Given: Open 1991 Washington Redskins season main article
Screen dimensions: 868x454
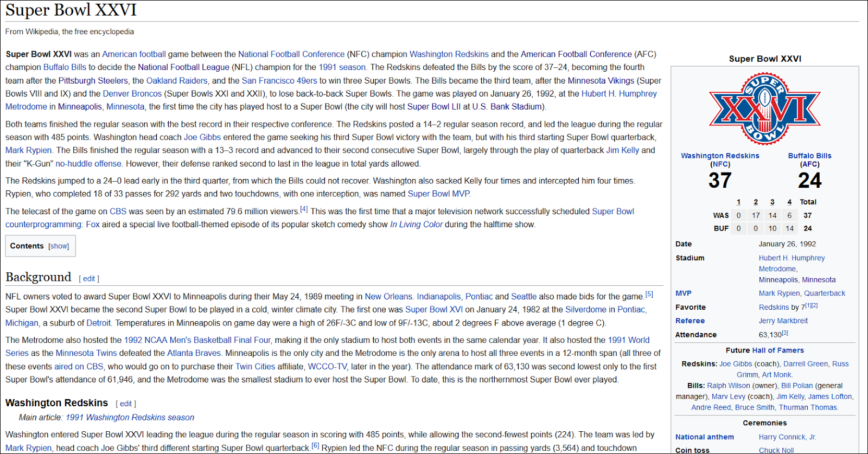Looking at the screenshot, I should [x=130, y=418].
